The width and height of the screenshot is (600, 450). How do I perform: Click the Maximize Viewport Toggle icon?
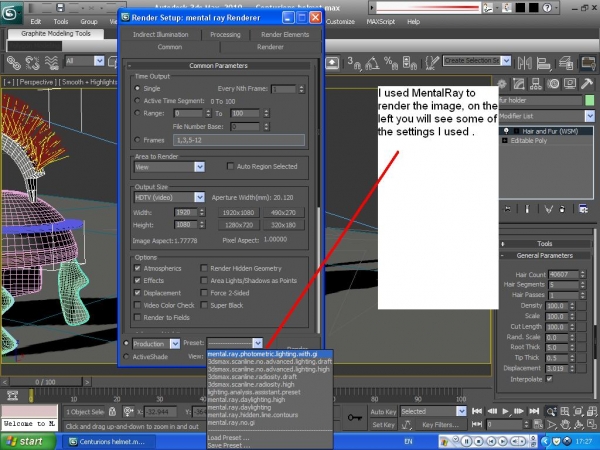(591, 424)
